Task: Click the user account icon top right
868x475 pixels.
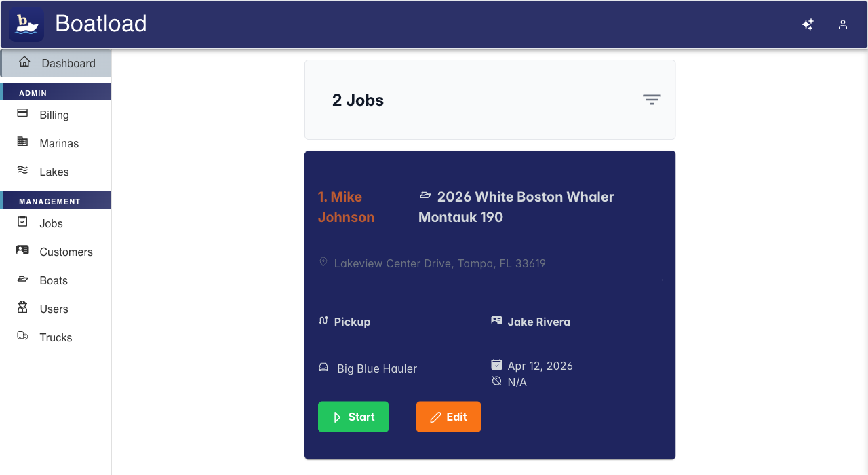Action: click(843, 24)
